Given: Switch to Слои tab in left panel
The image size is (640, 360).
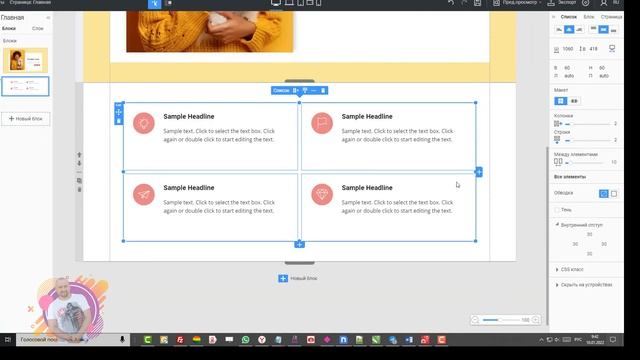Looking at the screenshot, I should tap(38, 29).
